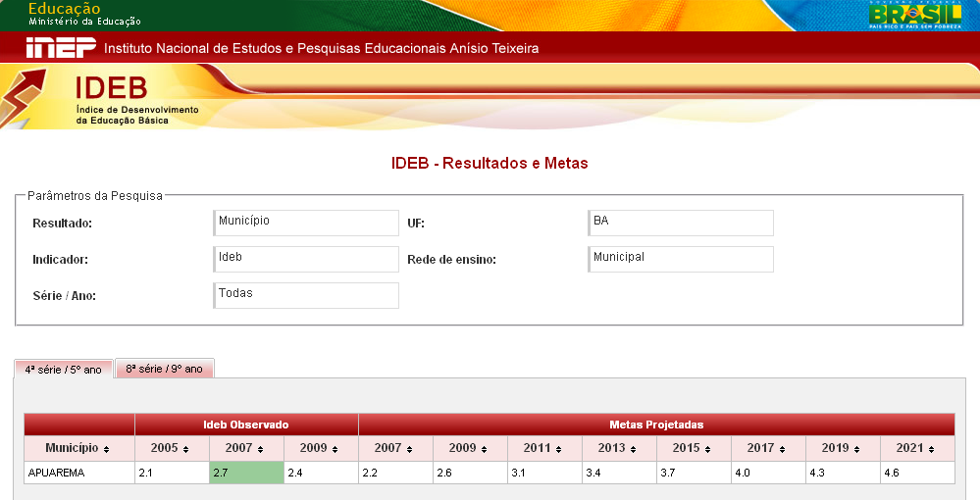Viewport: 980px width, 500px height.
Task: Click the projected 2013 value 3.4
Action: (619, 473)
